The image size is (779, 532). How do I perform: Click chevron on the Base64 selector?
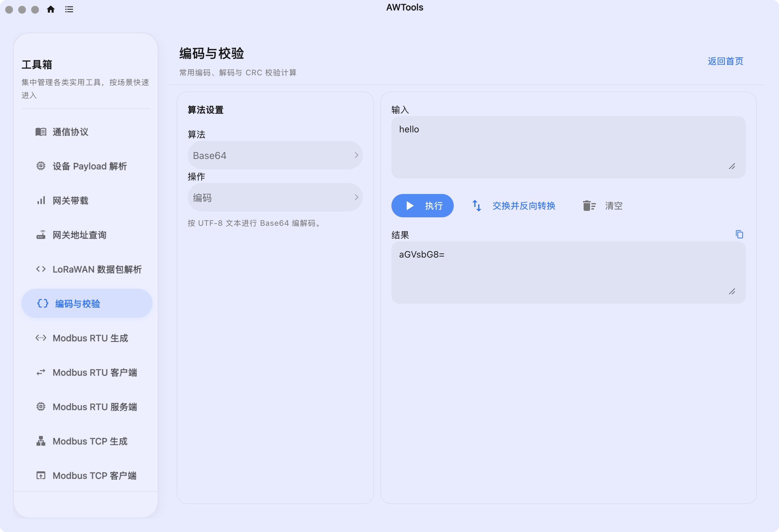[356, 155]
